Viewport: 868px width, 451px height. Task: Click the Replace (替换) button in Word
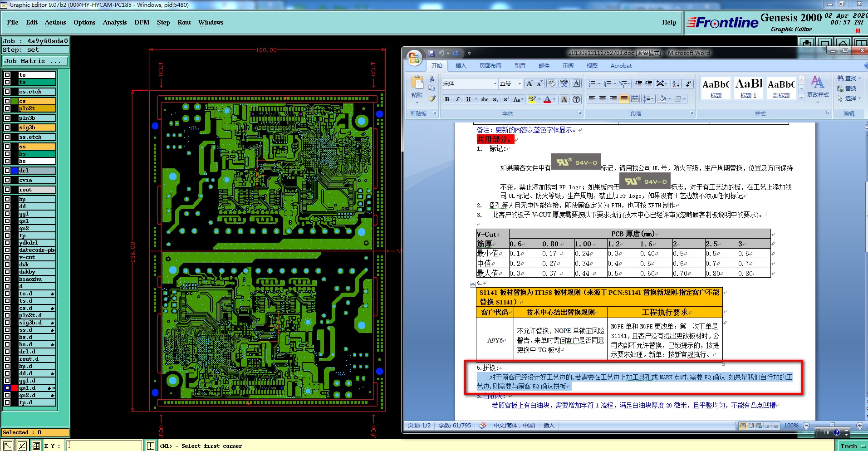847,88
